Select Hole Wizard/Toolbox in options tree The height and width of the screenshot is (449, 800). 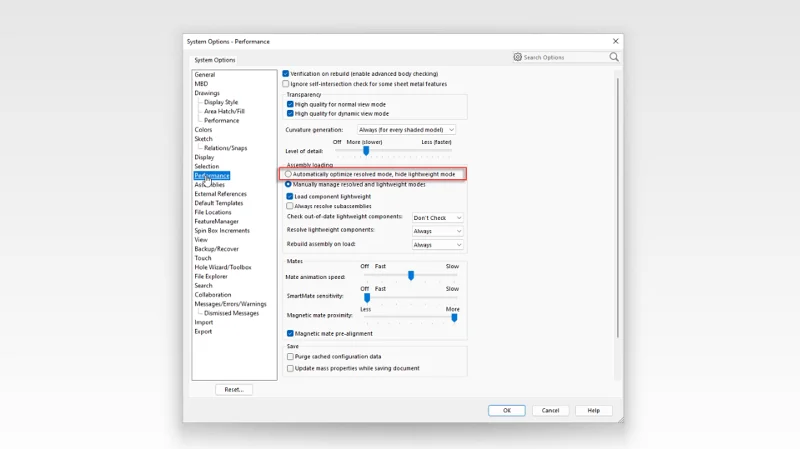[223, 267]
